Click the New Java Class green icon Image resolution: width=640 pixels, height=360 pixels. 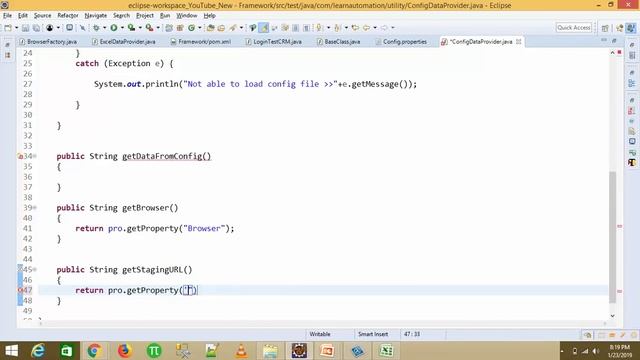191,28
